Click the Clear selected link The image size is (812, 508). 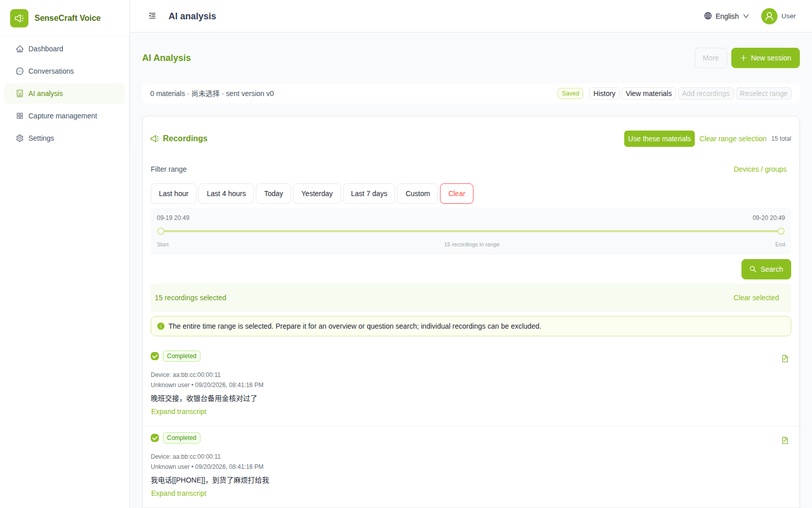pyautogui.click(x=756, y=298)
